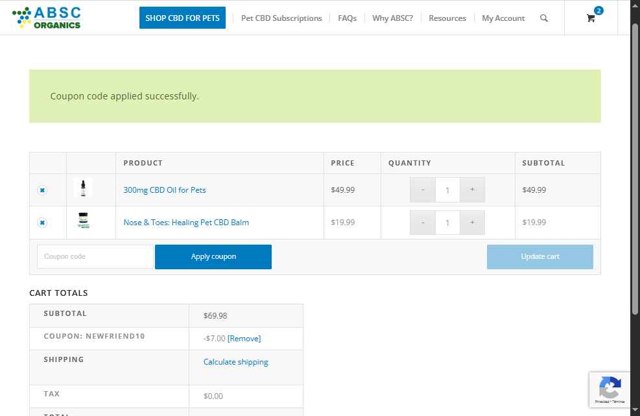Viewport: 640px width, 416px height.
Task: Go to My Account menu item
Action: 503,18
